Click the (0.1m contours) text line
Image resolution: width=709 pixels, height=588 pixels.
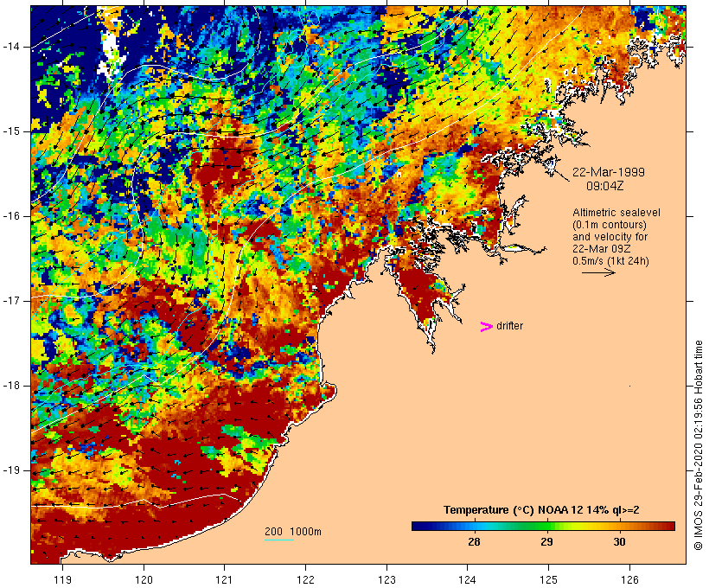tap(610, 225)
